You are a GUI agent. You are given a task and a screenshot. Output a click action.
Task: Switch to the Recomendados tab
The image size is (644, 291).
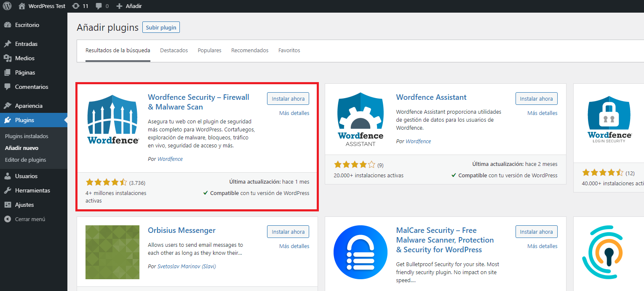[250, 51]
